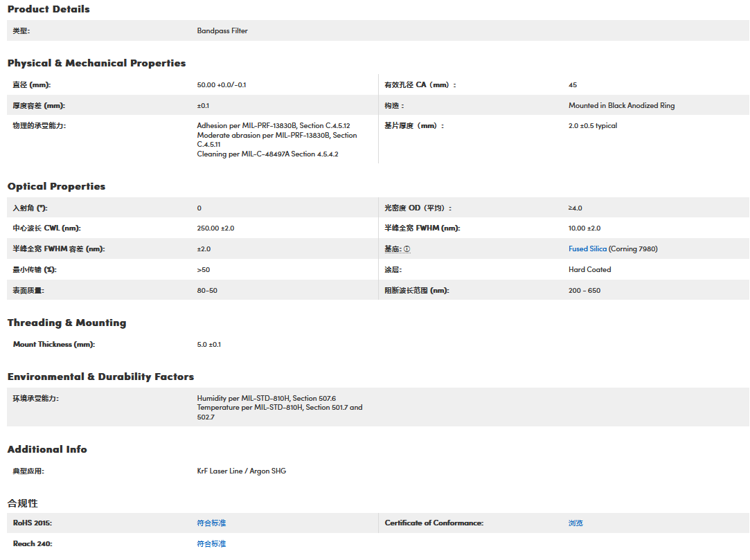This screenshot has width=750, height=560.
Task: Open the Fused Silica link
Action: [587, 249]
